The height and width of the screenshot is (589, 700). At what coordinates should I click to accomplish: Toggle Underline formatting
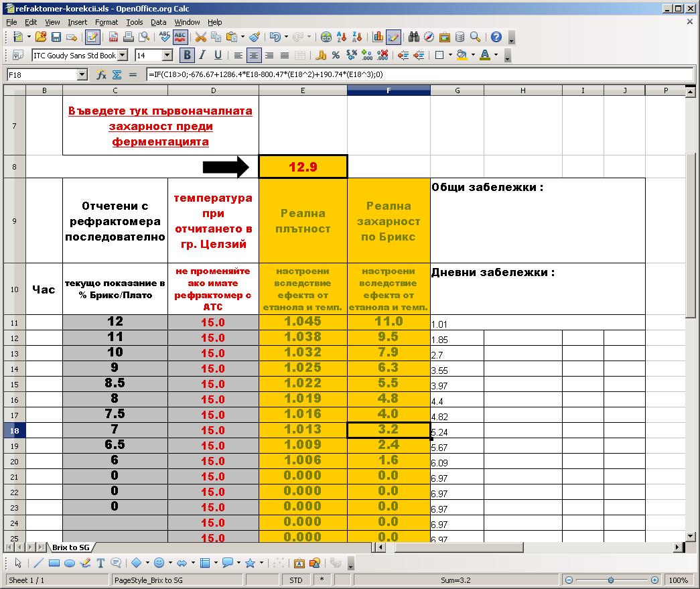(x=218, y=55)
